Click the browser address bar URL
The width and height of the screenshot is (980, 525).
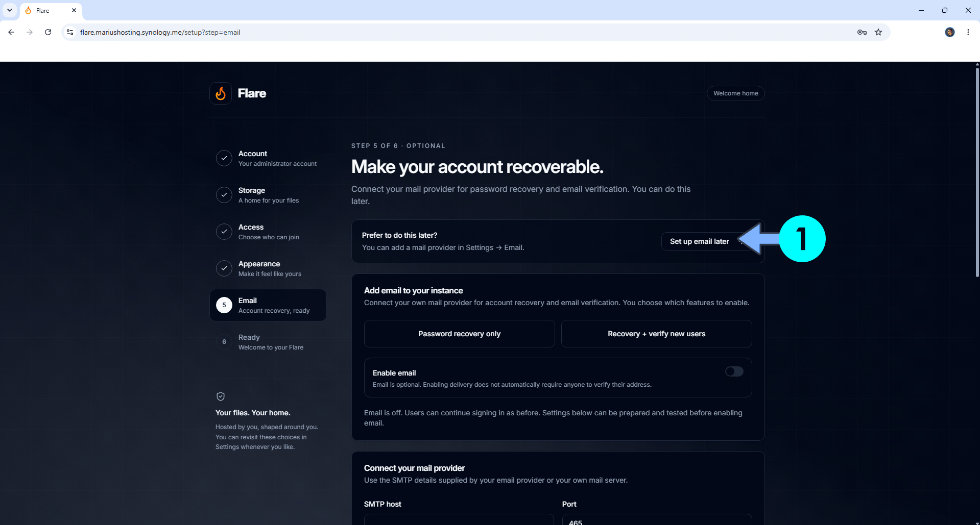[160, 32]
